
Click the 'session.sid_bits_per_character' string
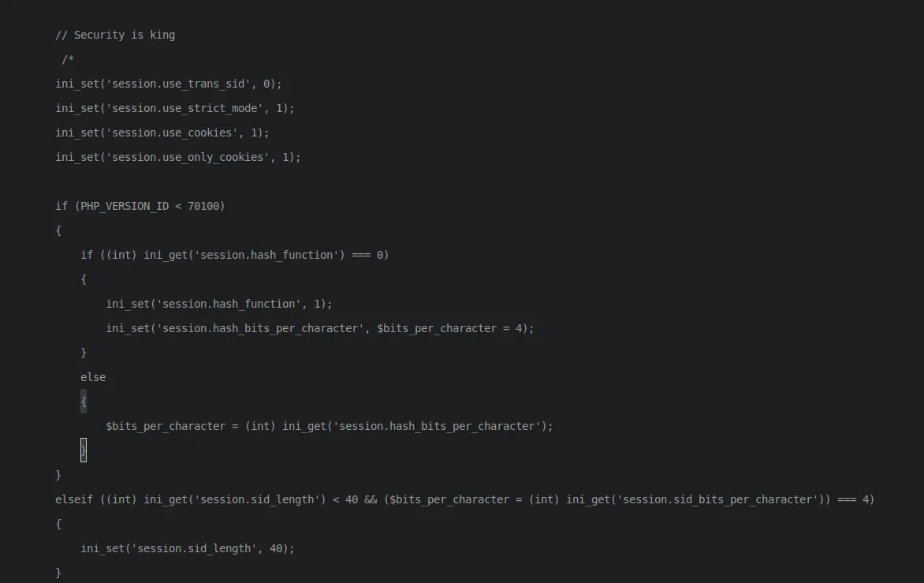point(717,499)
